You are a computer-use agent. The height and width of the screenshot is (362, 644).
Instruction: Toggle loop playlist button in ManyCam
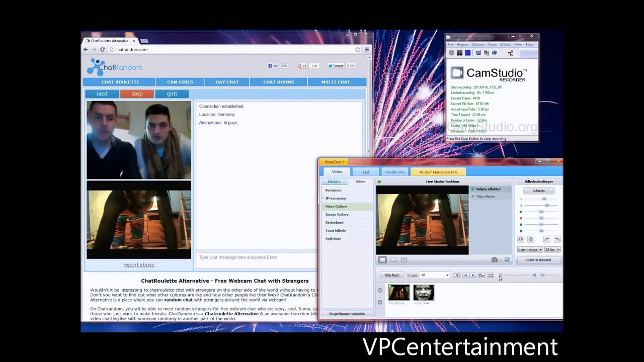pyautogui.click(x=491, y=275)
